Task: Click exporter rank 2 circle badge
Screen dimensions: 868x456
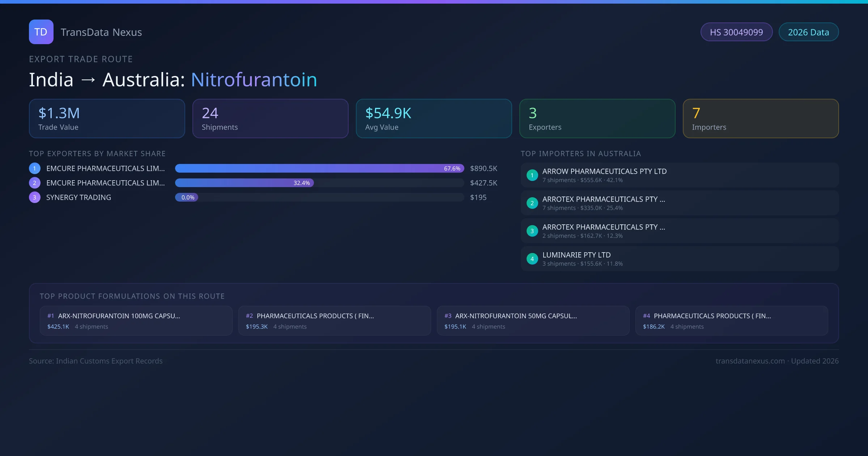Action: (x=35, y=183)
